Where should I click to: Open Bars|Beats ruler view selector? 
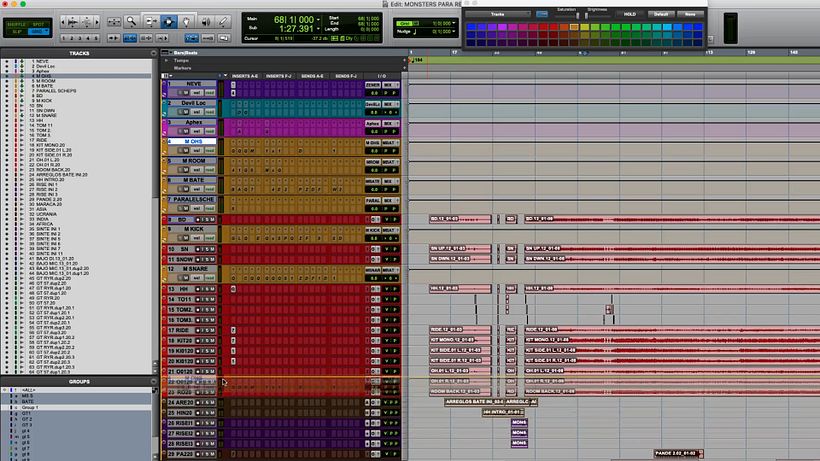point(166,53)
